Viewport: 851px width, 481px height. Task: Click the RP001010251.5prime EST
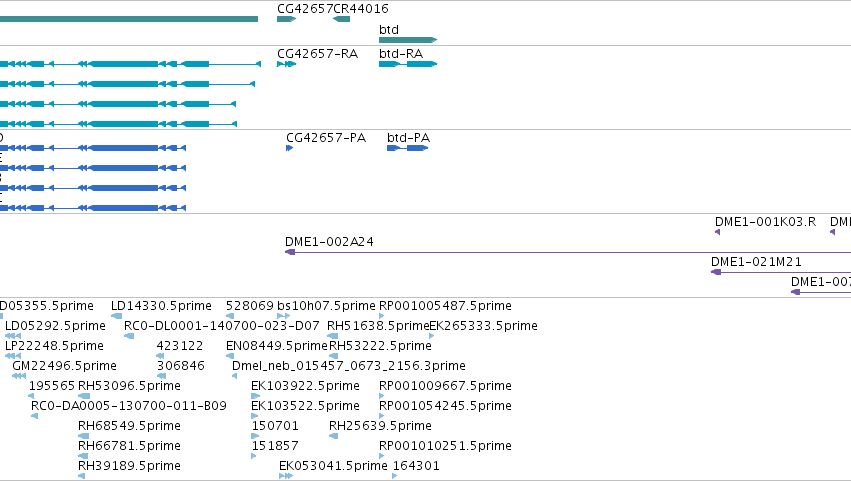382,456
